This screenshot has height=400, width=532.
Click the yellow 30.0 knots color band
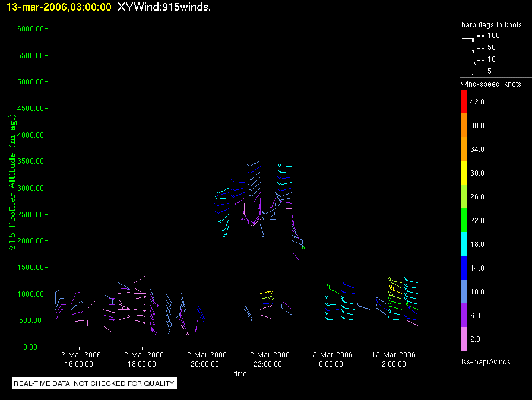point(464,173)
